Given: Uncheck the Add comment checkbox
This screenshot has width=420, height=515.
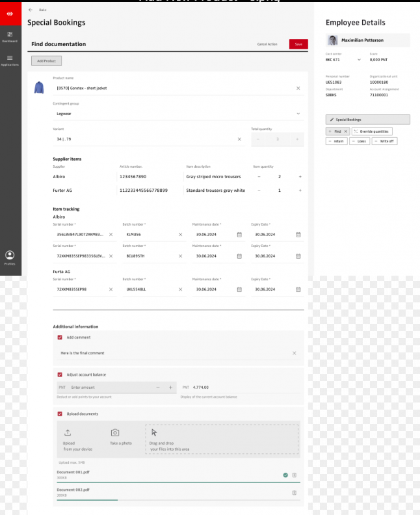Looking at the screenshot, I should (60, 337).
